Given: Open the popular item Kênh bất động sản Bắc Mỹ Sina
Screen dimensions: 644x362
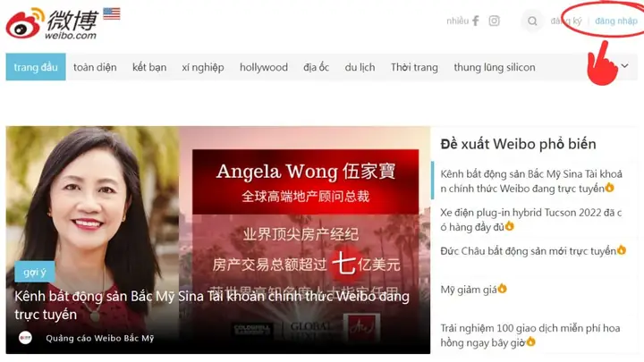Looking at the screenshot, I should pyautogui.click(x=531, y=181).
